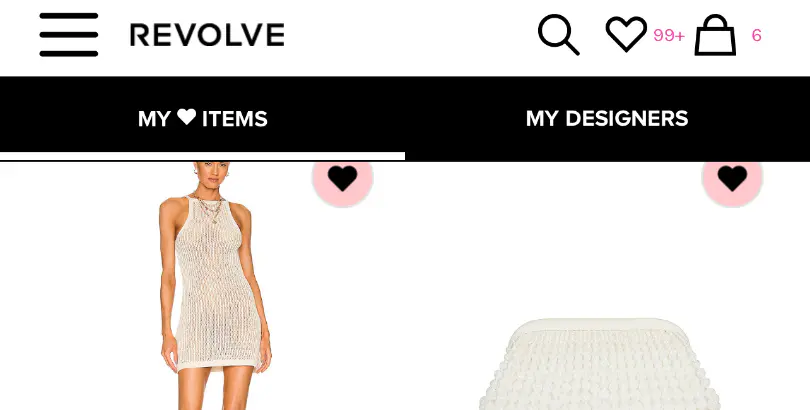Open the search magnifier icon
The width and height of the screenshot is (810, 410).
click(558, 35)
